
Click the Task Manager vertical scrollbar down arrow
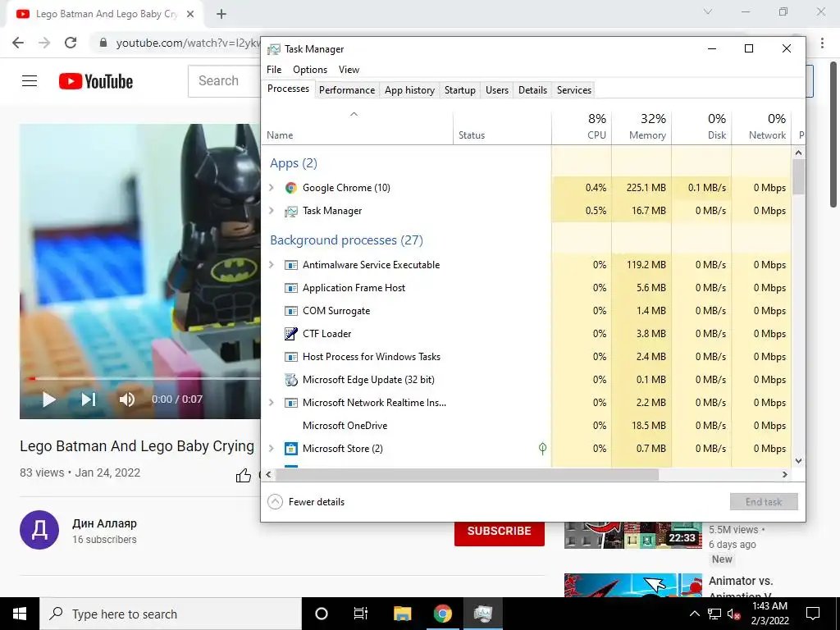pos(798,461)
